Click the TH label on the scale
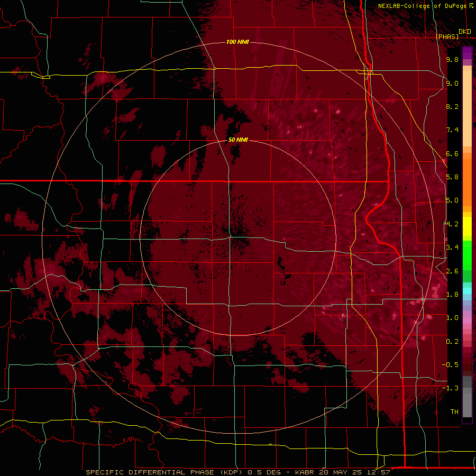476x476 pixels. [x=454, y=412]
